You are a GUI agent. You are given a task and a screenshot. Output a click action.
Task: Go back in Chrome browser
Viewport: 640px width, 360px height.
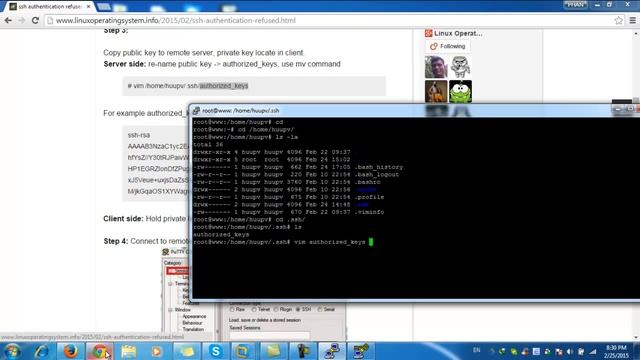coord(8,20)
